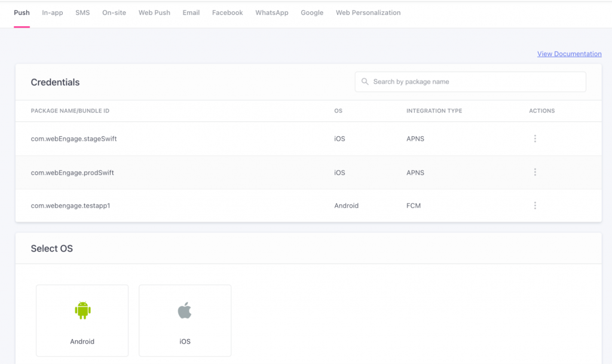Switch to the SMS tab
Screen dimensions: 612x364
tap(82, 13)
